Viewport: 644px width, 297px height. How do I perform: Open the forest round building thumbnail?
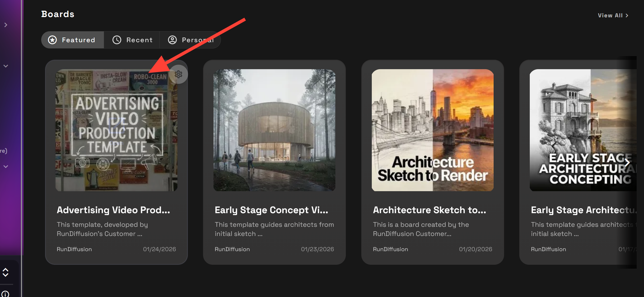274,130
